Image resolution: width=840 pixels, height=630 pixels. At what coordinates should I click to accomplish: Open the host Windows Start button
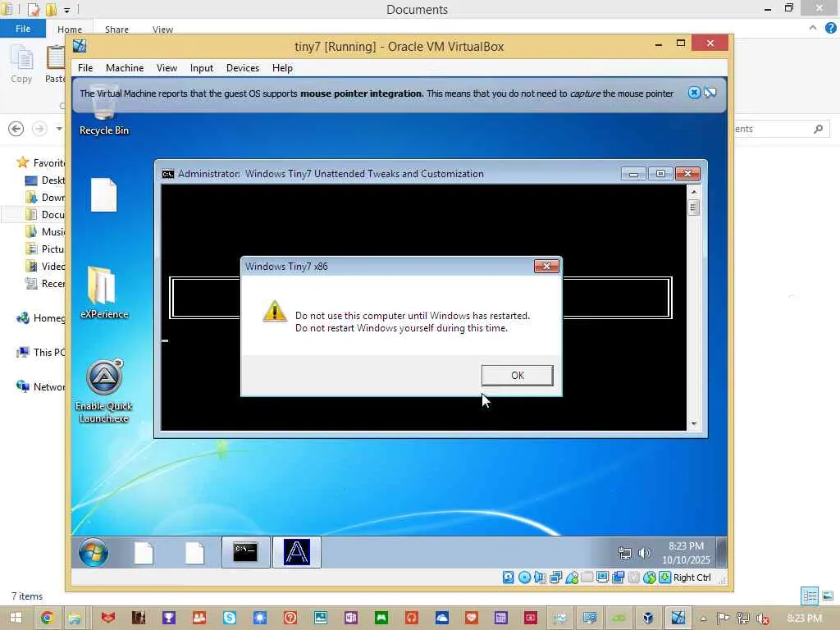click(16, 618)
